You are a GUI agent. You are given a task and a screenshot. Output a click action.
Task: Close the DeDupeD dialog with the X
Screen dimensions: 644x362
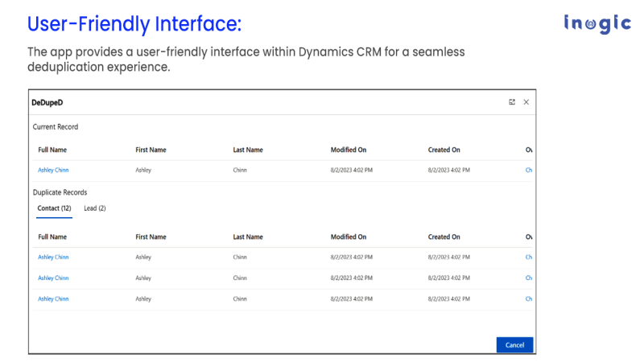click(526, 102)
